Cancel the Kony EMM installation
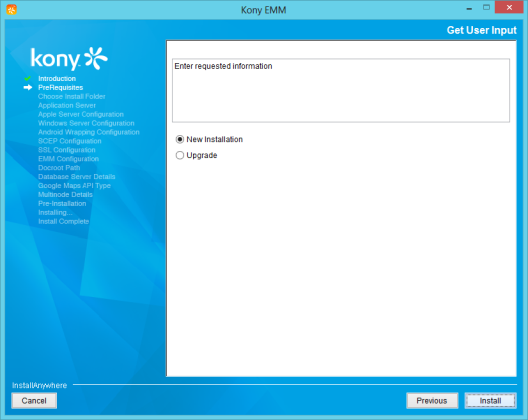The image size is (528, 420). click(34, 401)
